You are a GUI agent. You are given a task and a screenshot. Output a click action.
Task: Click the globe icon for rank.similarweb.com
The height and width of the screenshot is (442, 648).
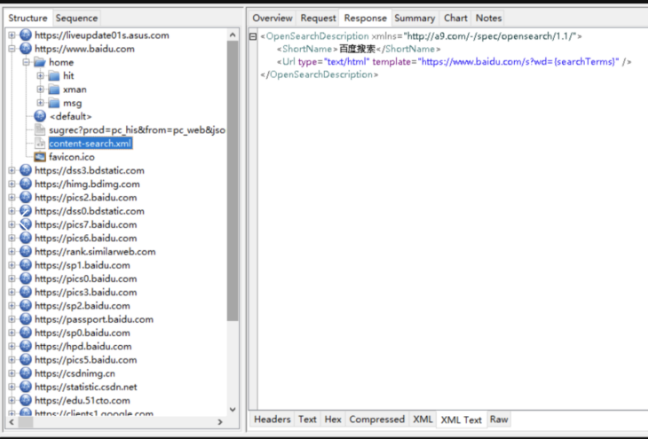[26, 252]
